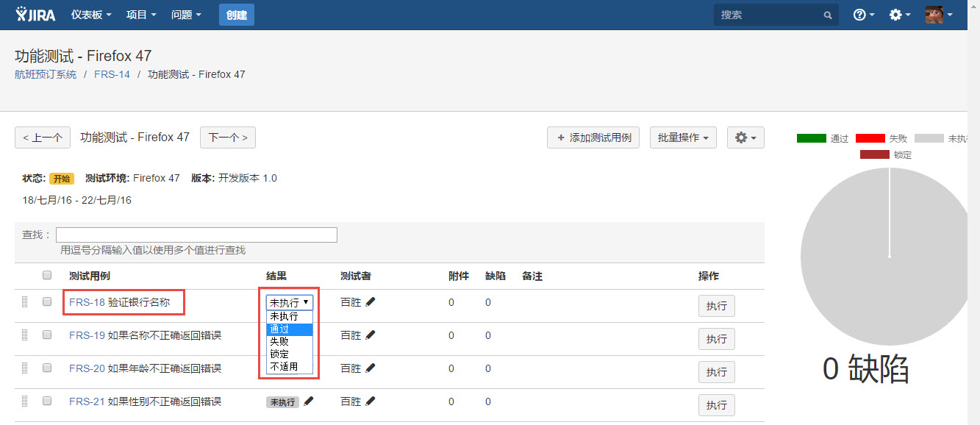
Task: Click green 通过 legend swatch
Action: (812, 138)
